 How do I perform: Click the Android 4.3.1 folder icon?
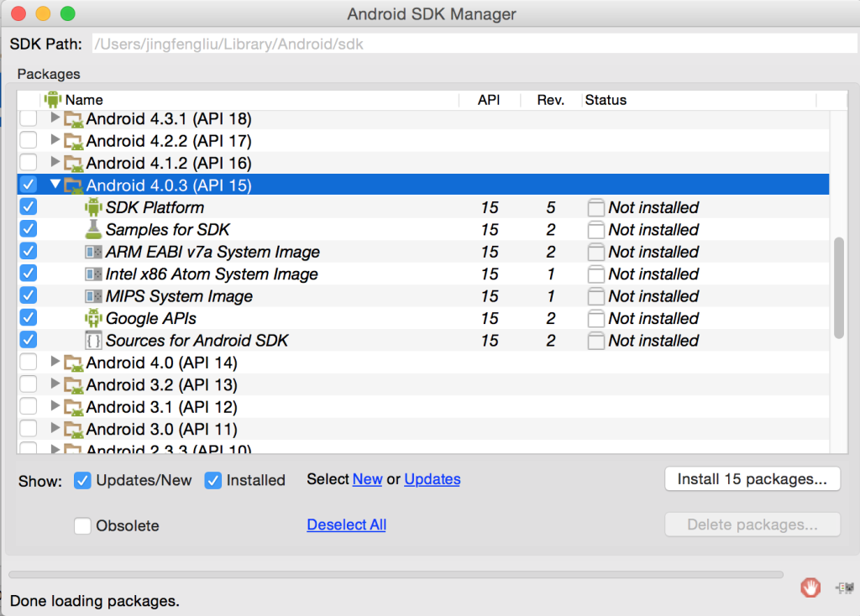[74, 119]
